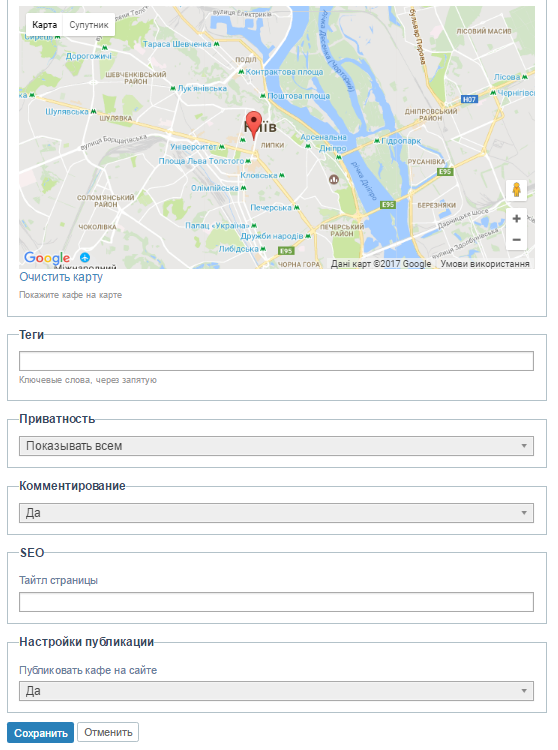
Task: Zoom in the map with plus
Action: tap(516, 219)
